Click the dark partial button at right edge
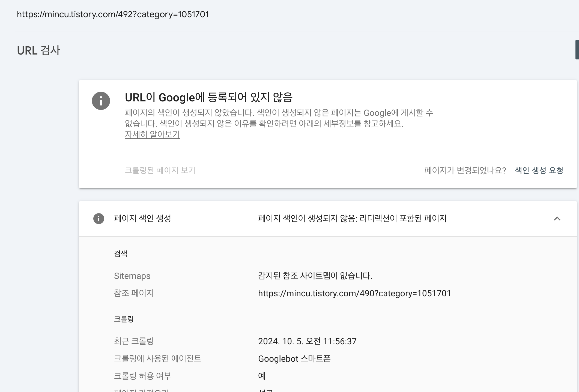Viewport: 579px width, 392px height. (x=577, y=50)
